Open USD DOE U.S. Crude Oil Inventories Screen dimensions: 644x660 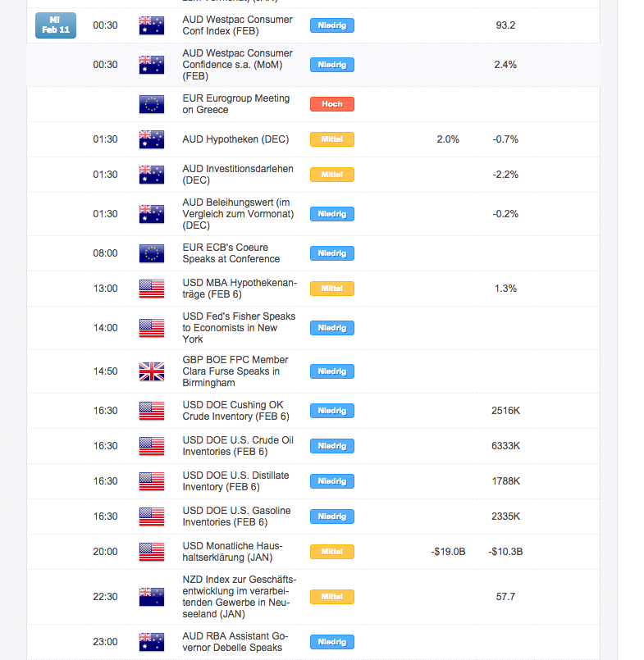[237, 446]
